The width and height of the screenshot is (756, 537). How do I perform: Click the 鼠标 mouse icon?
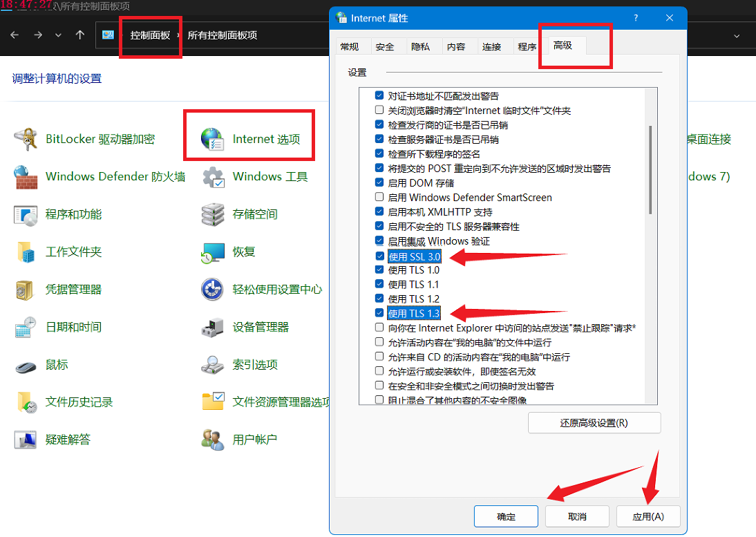[26, 366]
